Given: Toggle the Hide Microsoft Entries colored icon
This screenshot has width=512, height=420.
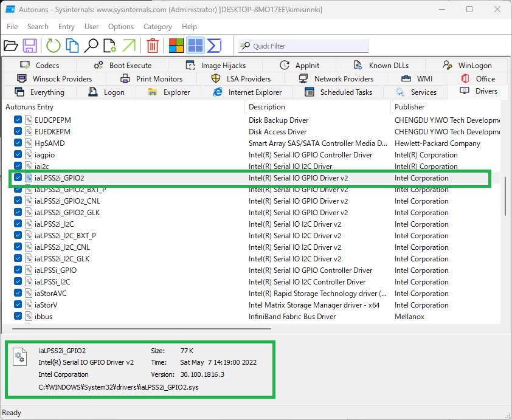Looking at the screenshot, I should click(176, 46).
